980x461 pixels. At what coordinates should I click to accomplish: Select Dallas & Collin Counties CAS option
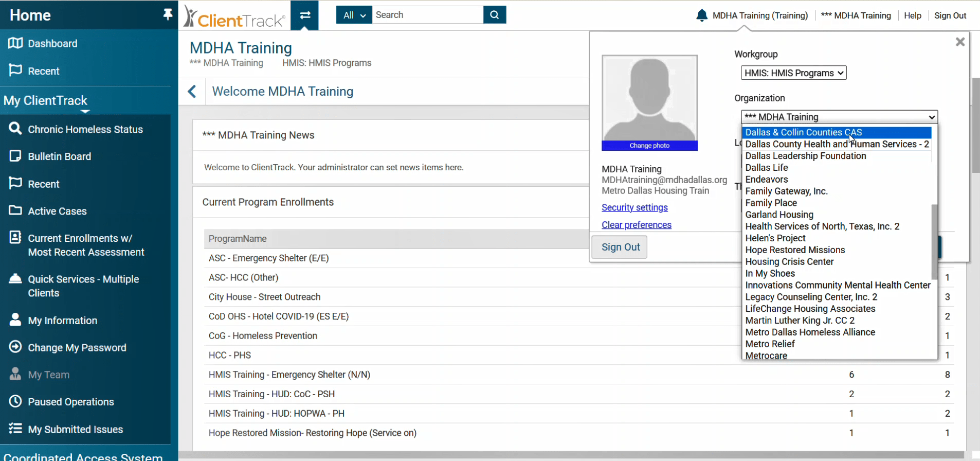tap(837, 132)
